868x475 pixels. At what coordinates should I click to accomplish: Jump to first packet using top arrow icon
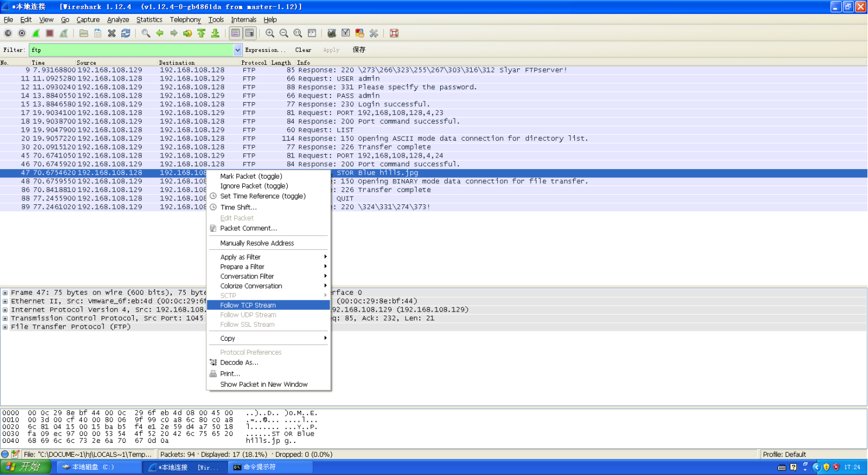pos(201,33)
